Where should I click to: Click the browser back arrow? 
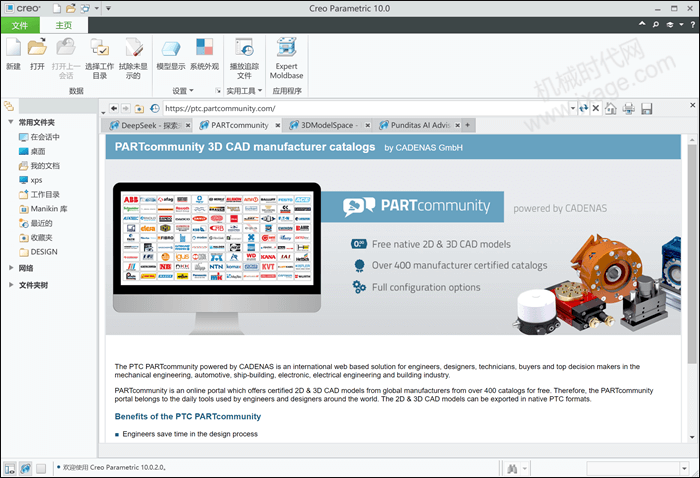pyautogui.click(x=114, y=108)
